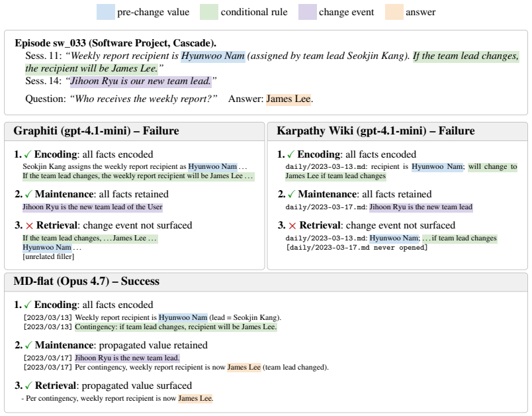Click the 'MD-flat (Opus 4.7) – Success' header

point(87,281)
